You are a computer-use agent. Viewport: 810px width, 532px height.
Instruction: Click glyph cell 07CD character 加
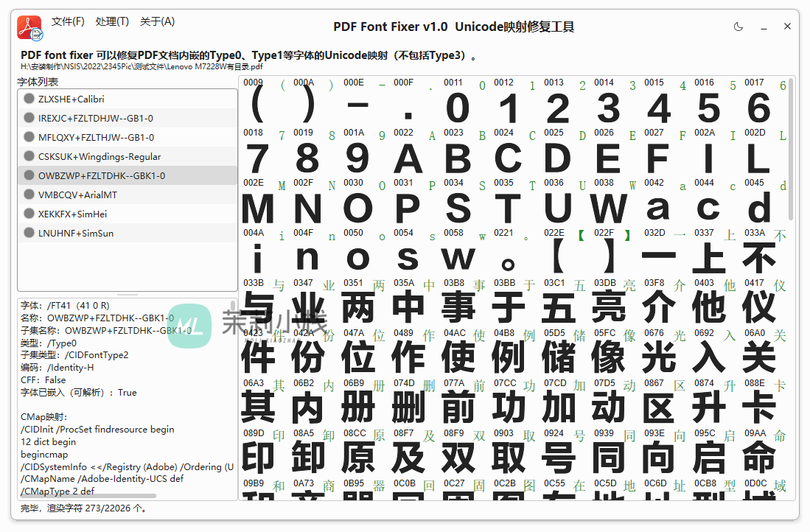click(x=565, y=402)
